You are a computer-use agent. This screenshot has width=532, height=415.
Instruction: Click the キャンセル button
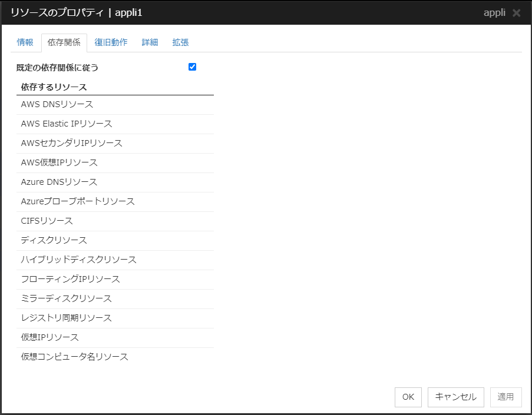click(455, 397)
